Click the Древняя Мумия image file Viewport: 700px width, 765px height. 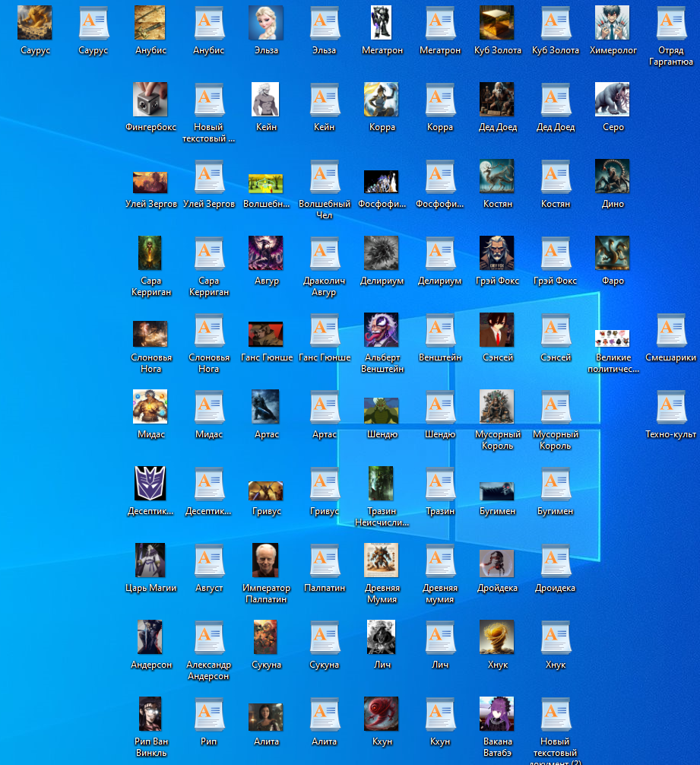382,560
